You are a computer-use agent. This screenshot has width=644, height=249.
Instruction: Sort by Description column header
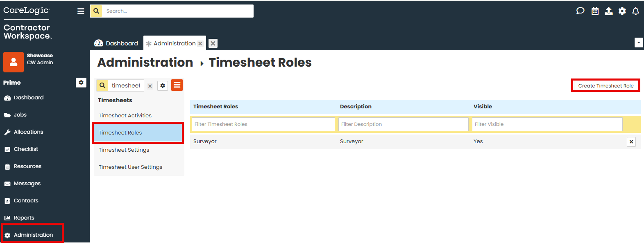click(x=356, y=106)
